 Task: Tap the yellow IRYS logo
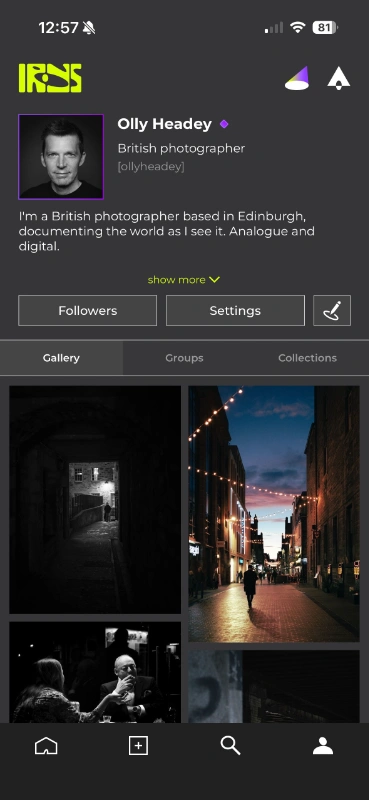click(x=50, y=78)
